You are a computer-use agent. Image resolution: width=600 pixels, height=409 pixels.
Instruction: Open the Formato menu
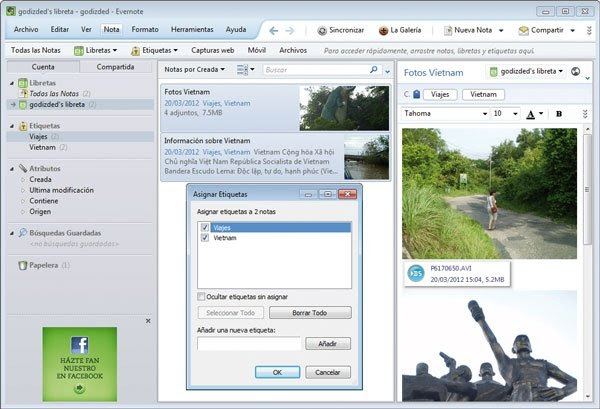pyautogui.click(x=145, y=29)
